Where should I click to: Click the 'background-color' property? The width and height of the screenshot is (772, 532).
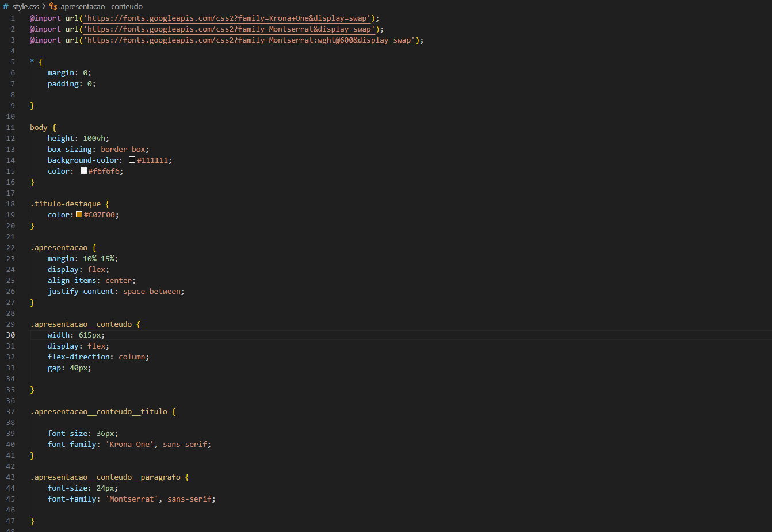click(83, 160)
